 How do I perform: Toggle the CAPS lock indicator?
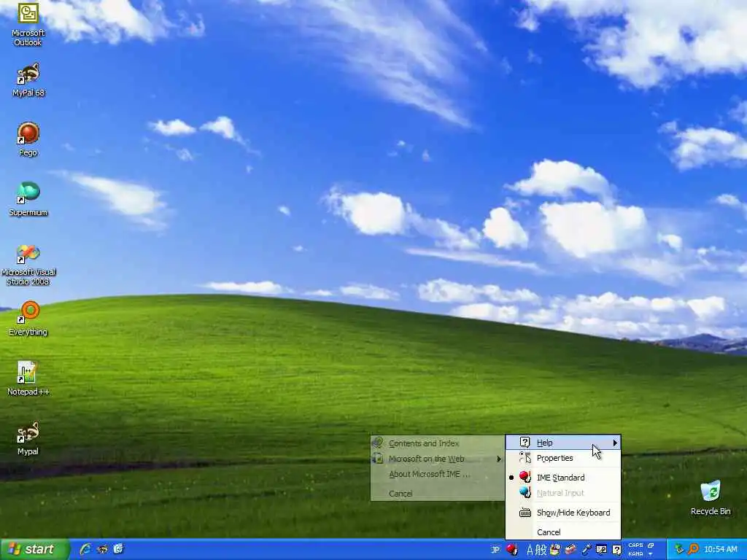635,545
